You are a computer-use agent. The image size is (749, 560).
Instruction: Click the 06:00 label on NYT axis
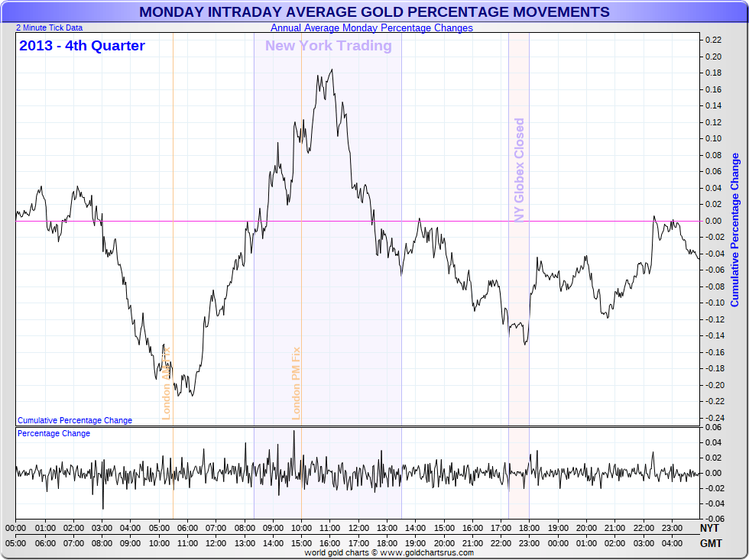point(187,528)
